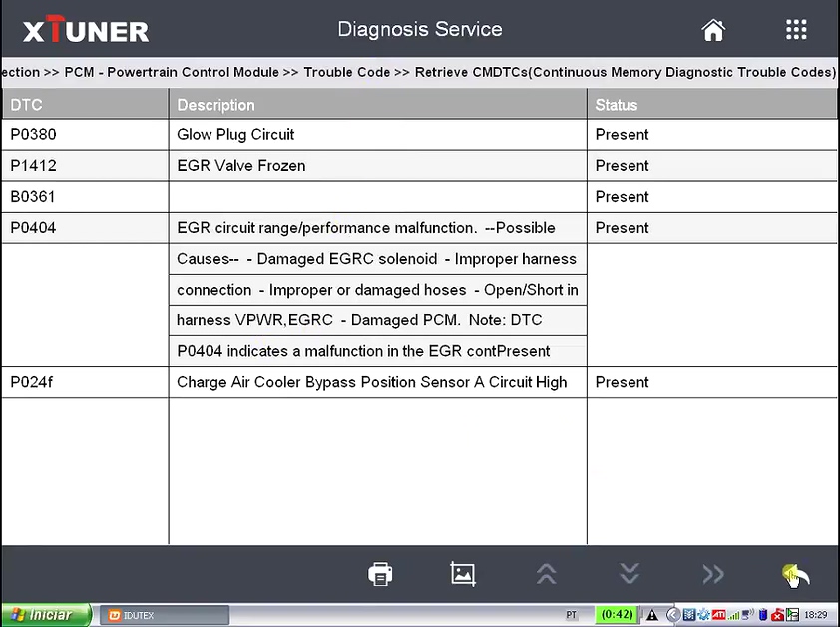Click the Diagnosis Service title
The image size is (840, 627).
point(420,29)
